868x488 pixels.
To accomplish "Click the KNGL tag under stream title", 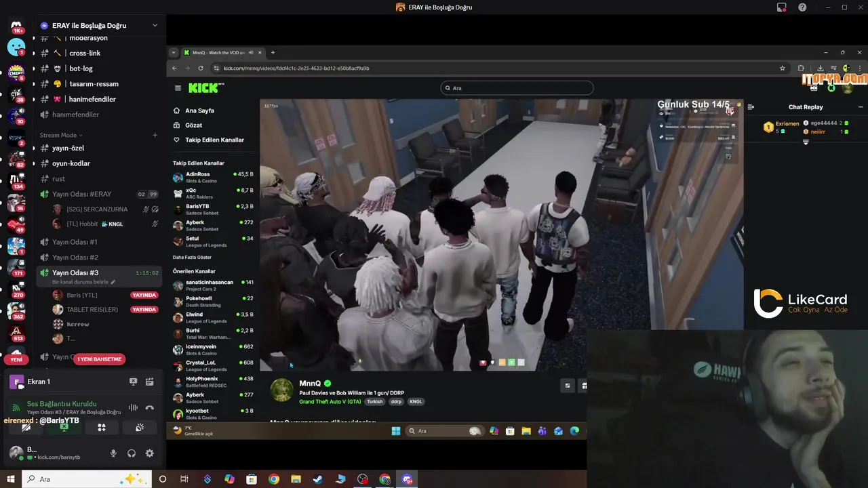I will pyautogui.click(x=416, y=402).
